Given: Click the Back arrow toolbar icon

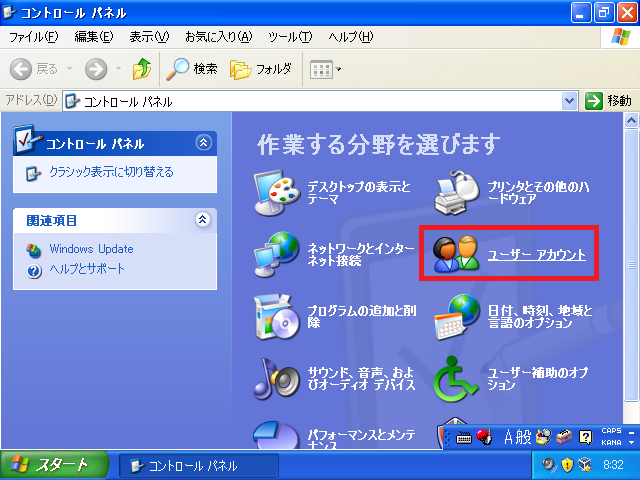Looking at the screenshot, I should pyautogui.click(x=21, y=69).
